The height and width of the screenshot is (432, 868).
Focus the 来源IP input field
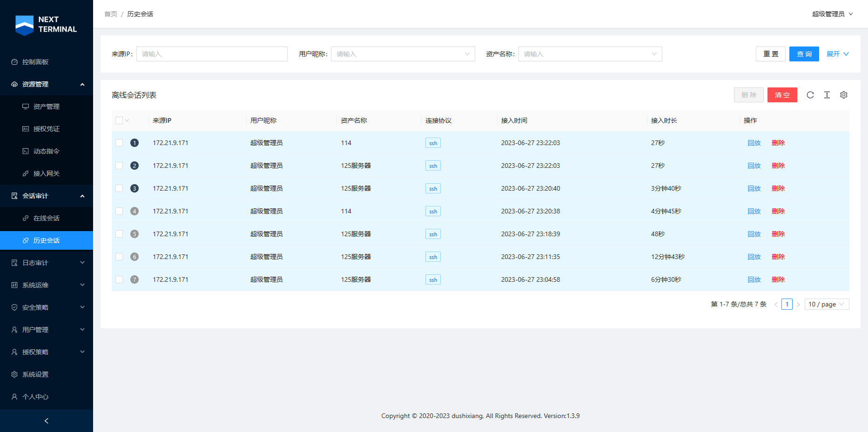(212, 54)
